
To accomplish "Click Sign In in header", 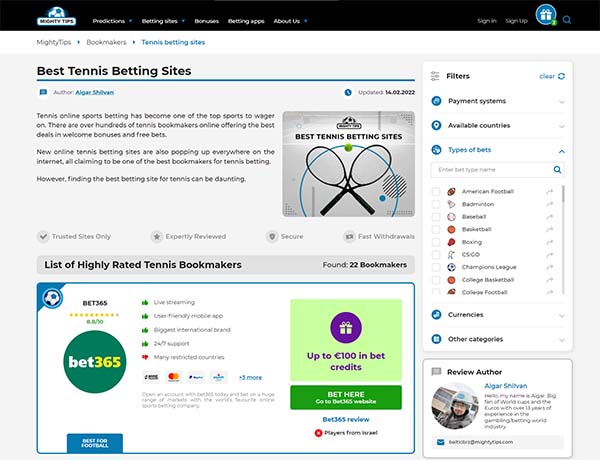I will click(487, 21).
